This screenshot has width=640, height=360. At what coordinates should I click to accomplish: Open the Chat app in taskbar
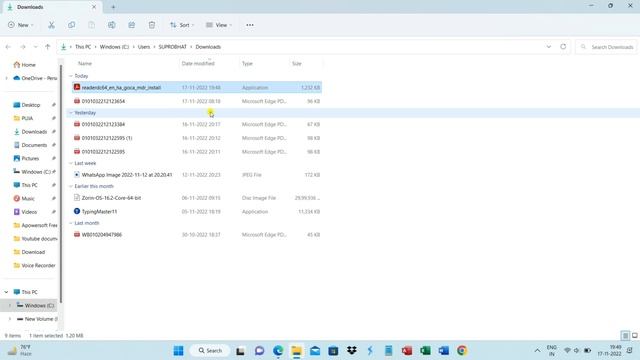point(259,351)
